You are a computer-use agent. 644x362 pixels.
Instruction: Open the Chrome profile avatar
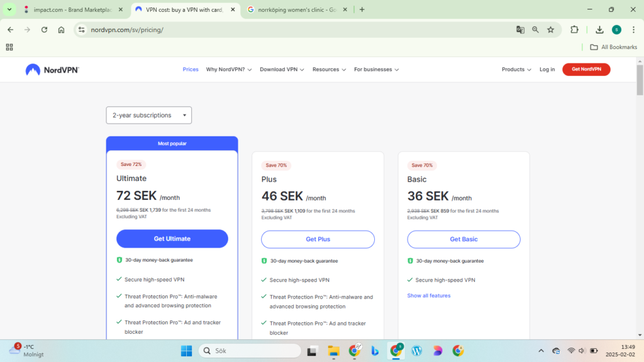(616, 30)
